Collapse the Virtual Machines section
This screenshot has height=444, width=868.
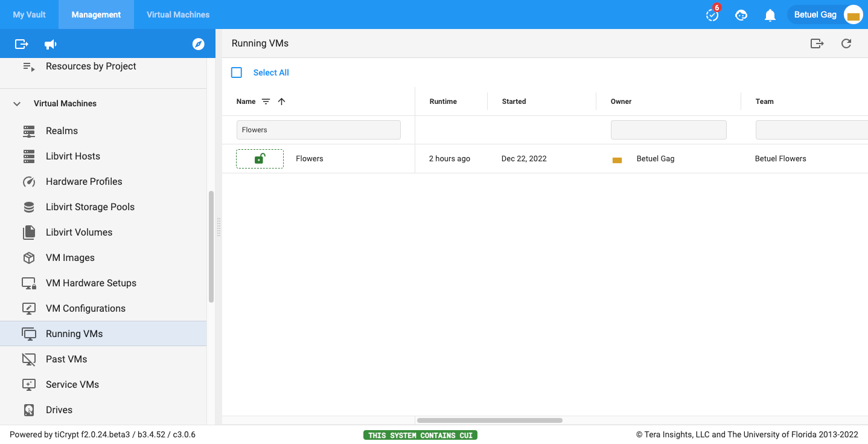tap(17, 104)
